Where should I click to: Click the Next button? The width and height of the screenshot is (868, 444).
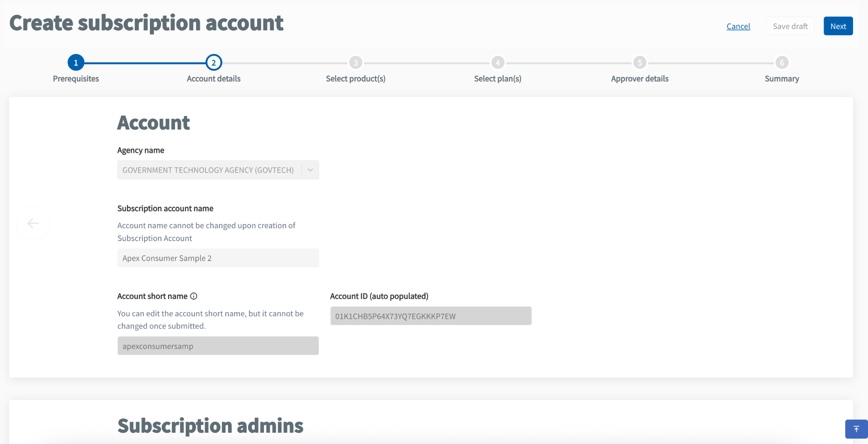[x=838, y=26]
